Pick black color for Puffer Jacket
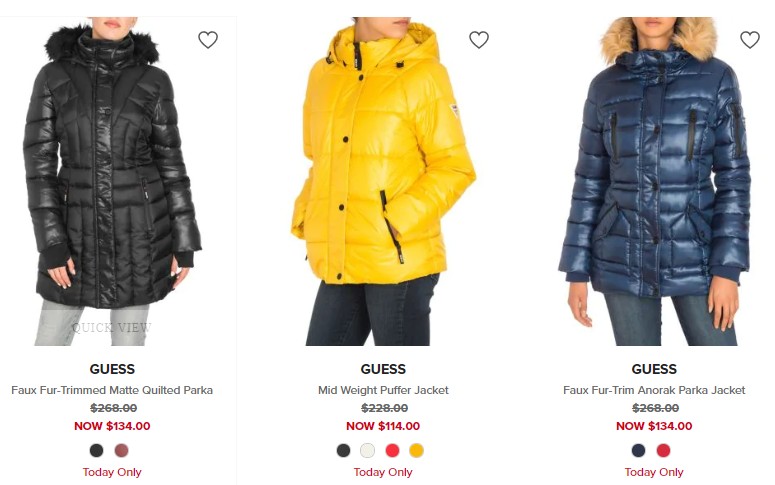Image resolution: width=775 pixels, height=485 pixels. 343,450
